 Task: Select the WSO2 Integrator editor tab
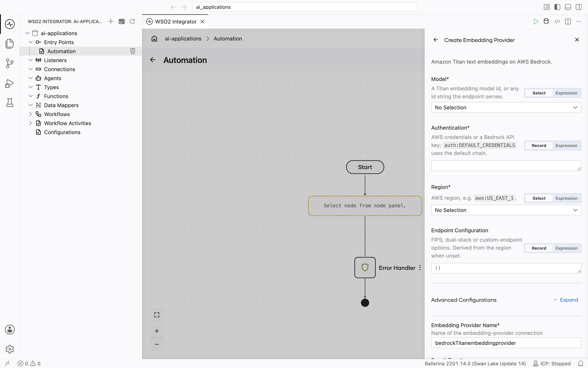pyautogui.click(x=175, y=21)
